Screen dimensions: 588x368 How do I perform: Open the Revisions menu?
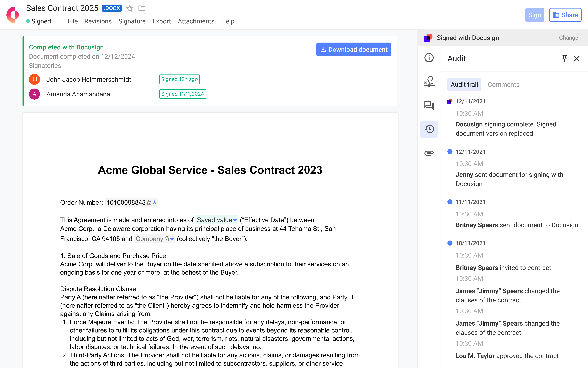(98, 21)
